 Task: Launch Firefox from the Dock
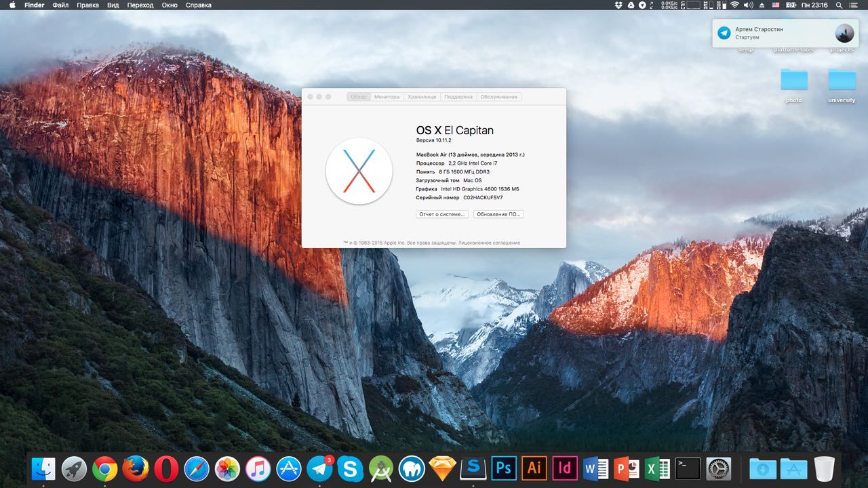(136, 468)
